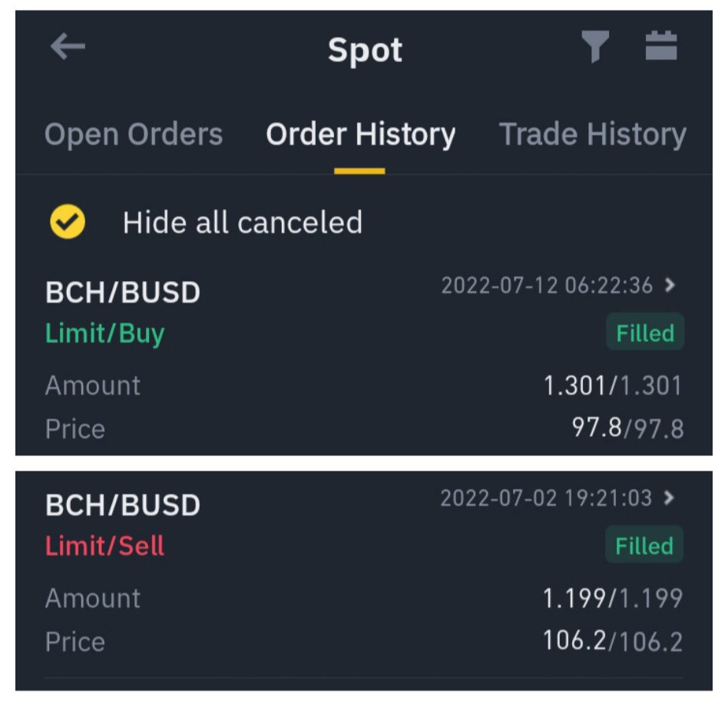Open the filter funnel icon
The height and width of the screenshot is (701, 728).
[x=594, y=46]
